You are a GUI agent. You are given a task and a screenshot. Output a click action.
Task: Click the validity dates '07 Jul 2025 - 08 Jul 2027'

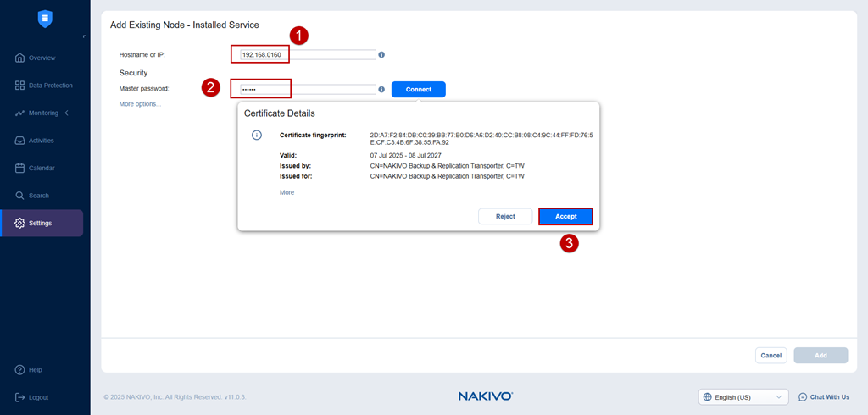pos(405,156)
